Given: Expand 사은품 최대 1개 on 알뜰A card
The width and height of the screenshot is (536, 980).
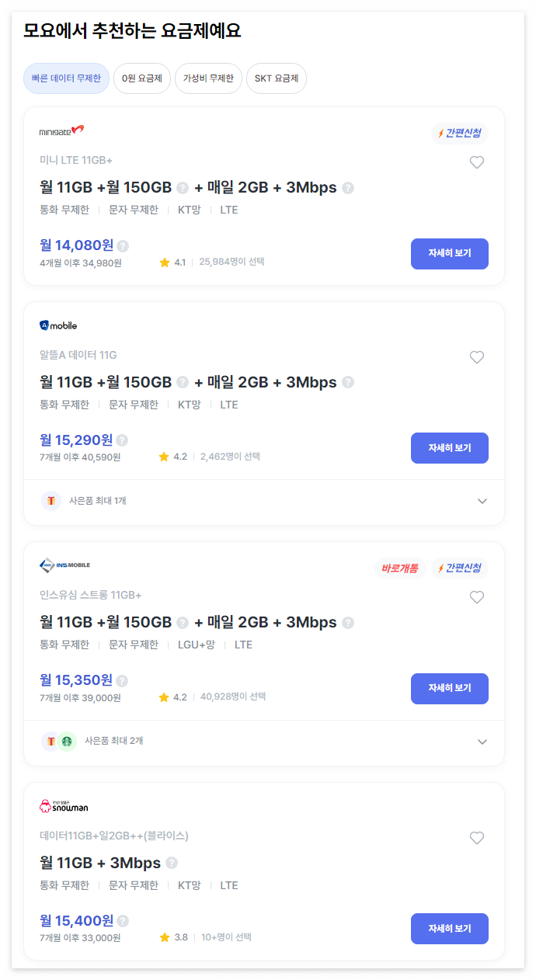Looking at the screenshot, I should click(482, 501).
